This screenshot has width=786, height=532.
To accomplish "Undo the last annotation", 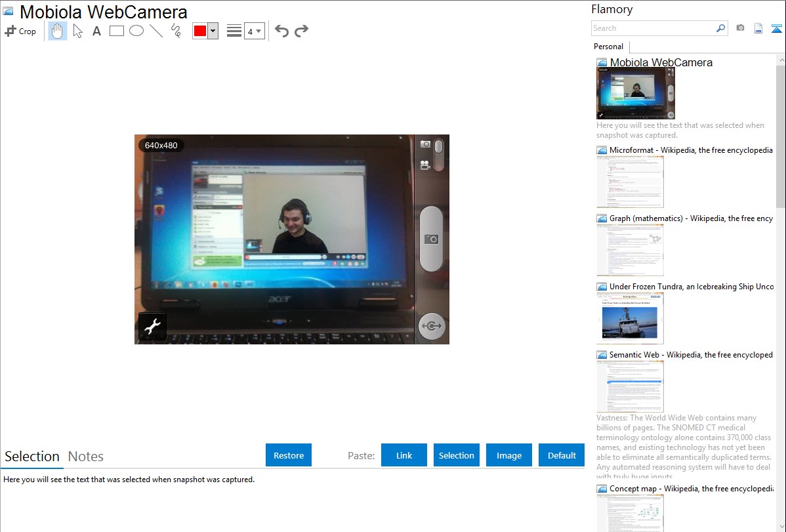I will 281,31.
